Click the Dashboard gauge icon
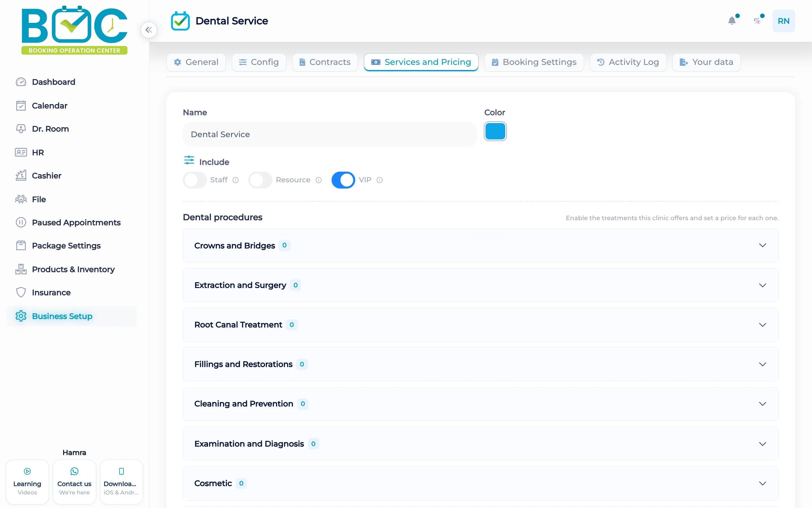 point(21,82)
